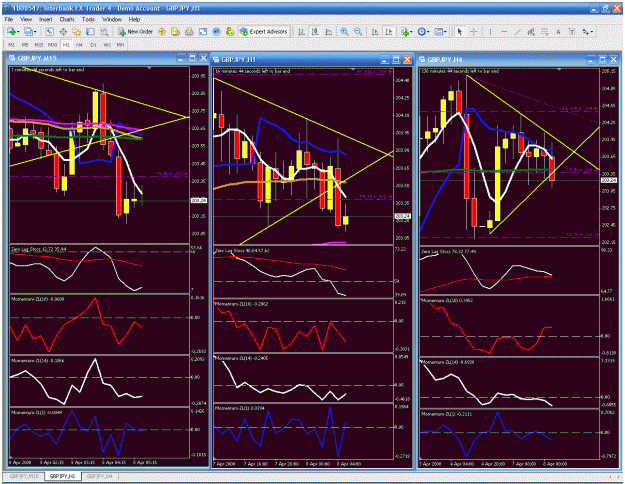Expand the New Chart dropdown arrow
This screenshot has height=484, width=625.
click(18, 32)
